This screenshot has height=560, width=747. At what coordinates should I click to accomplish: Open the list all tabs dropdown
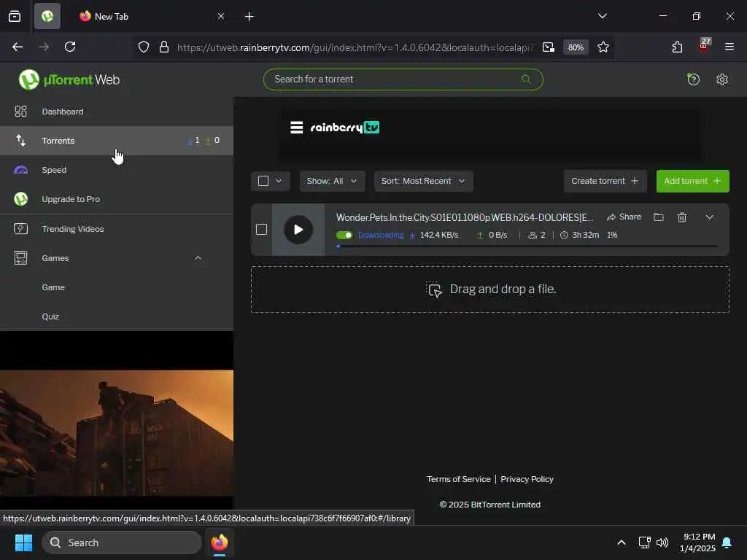602,16
